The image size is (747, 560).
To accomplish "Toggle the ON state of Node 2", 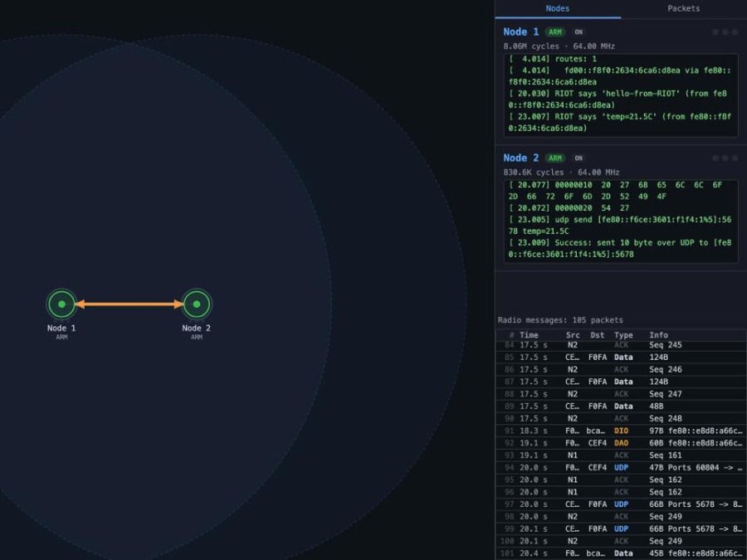I will (579, 158).
